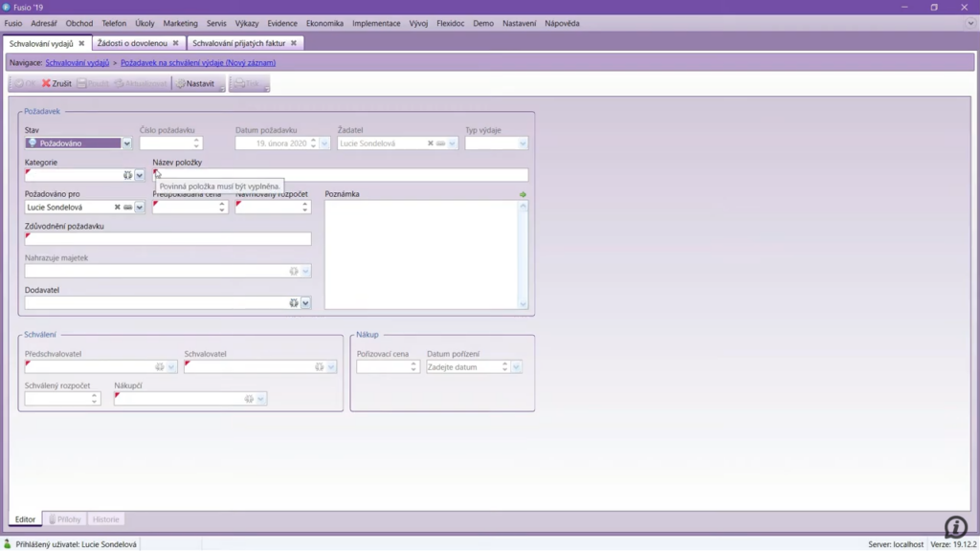Open the Nastavit settings toolbar button
Screen dimensions: 980x551
point(195,84)
